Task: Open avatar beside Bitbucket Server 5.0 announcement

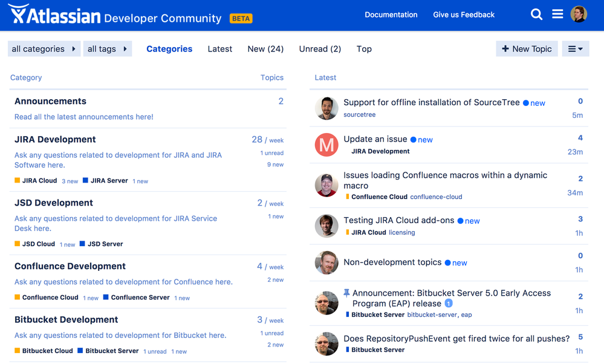Action: 326,303
